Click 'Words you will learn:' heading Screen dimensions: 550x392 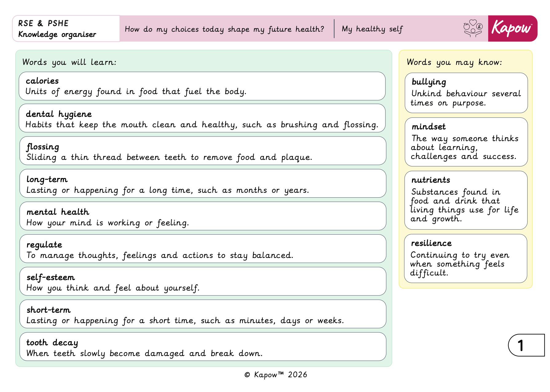click(x=69, y=62)
